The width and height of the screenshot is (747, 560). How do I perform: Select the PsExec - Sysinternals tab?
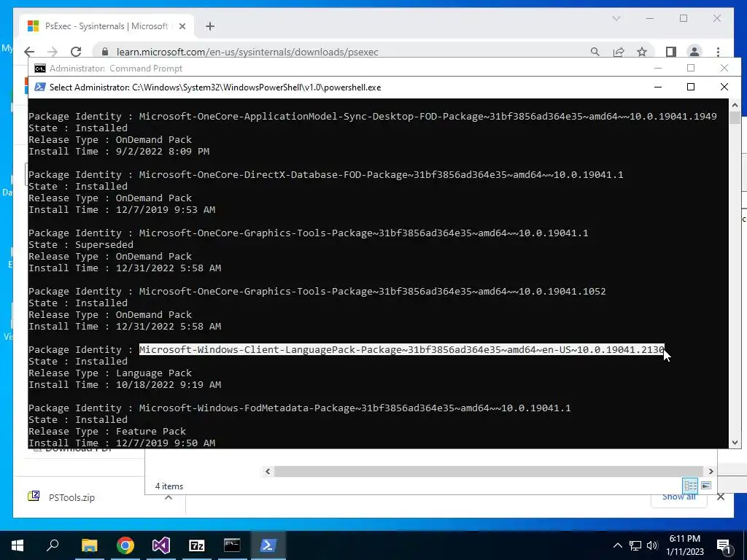point(107,26)
